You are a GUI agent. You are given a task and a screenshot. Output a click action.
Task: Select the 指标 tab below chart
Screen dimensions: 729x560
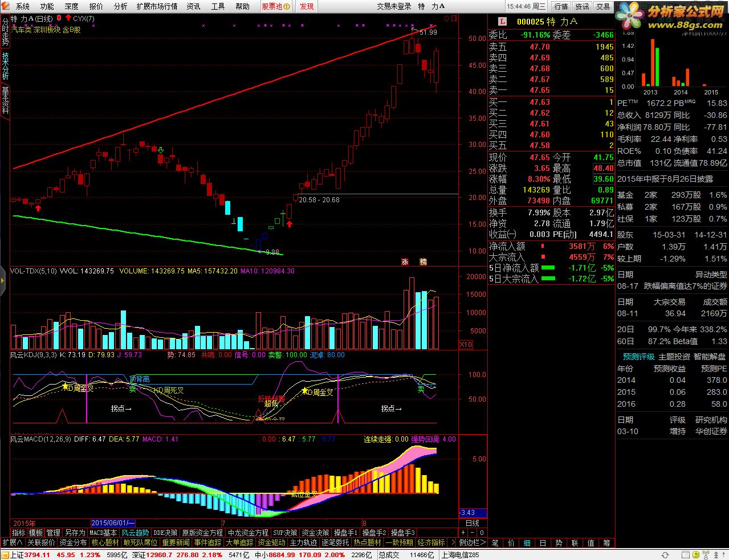tap(19, 533)
